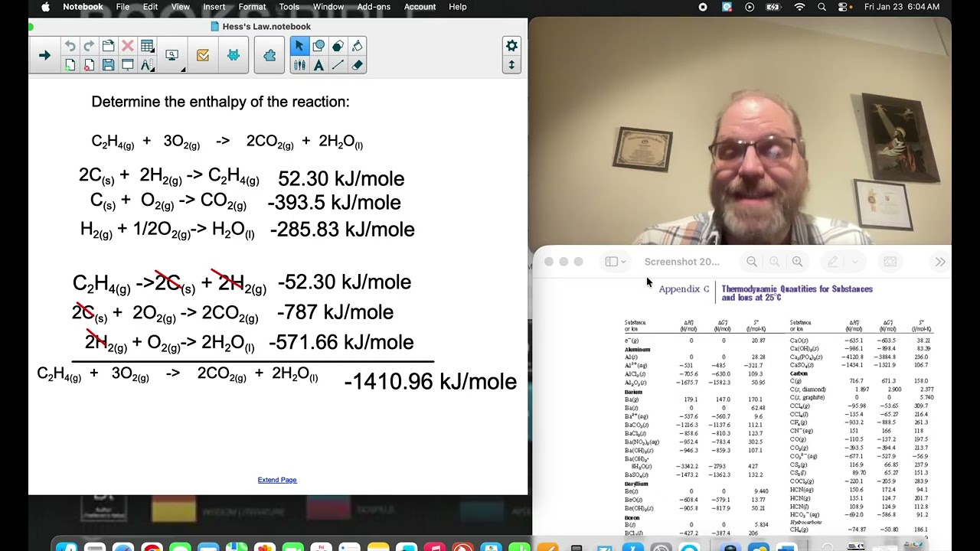Add a new page with green plus icon

pos(70,65)
